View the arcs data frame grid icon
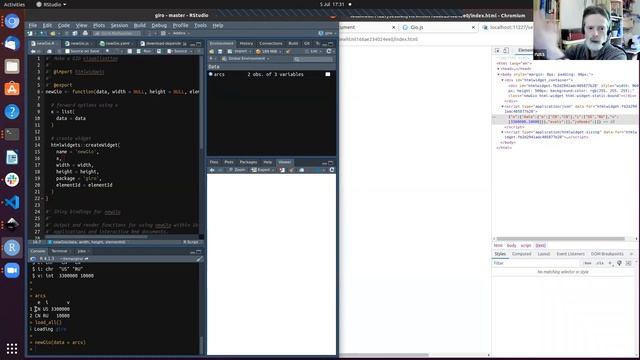 pos(328,74)
